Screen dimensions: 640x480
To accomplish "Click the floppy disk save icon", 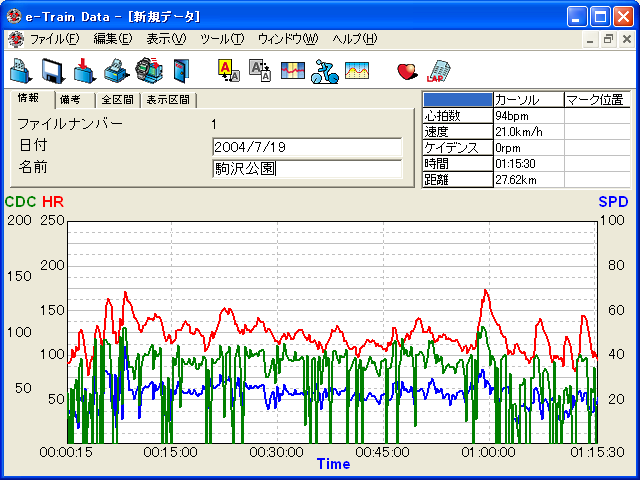I will pos(53,70).
